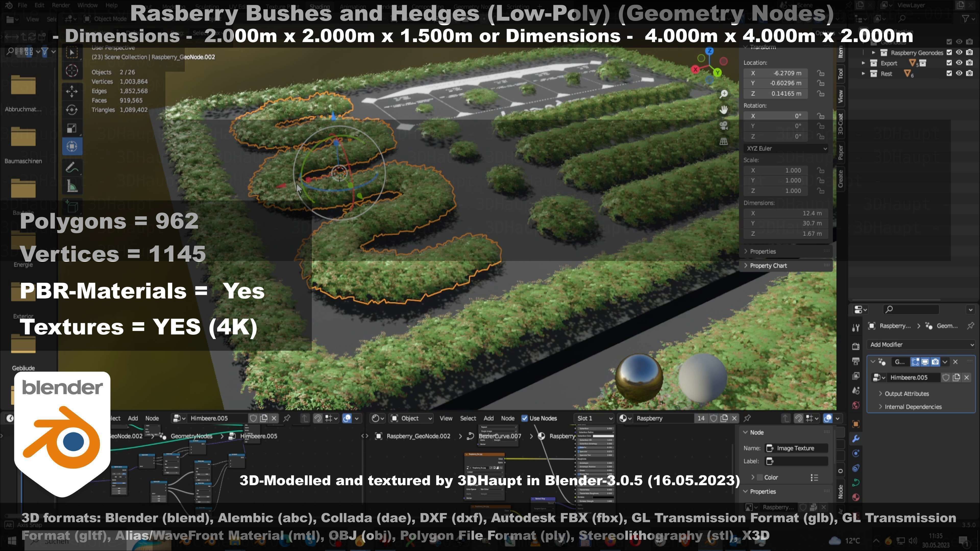Viewport: 980px width, 551px height.
Task: Click the zoom magnifier viewport icon
Action: click(x=724, y=94)
